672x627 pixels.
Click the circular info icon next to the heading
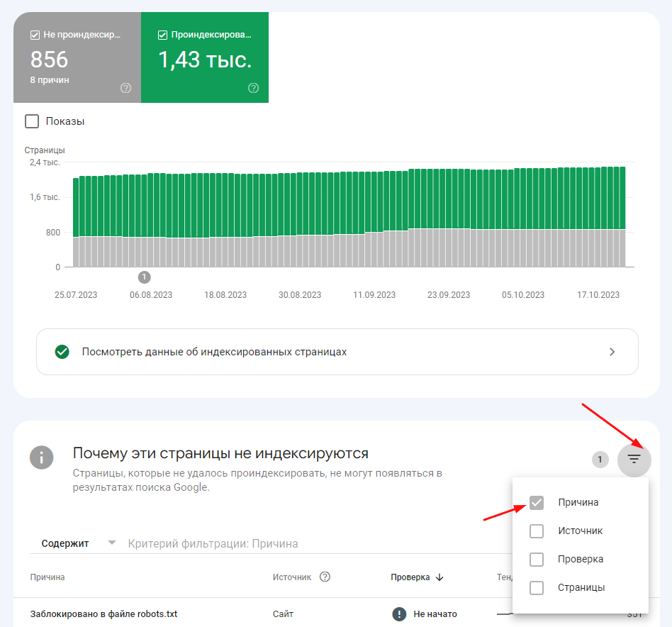pyautogui.click(x=41, y=457)
